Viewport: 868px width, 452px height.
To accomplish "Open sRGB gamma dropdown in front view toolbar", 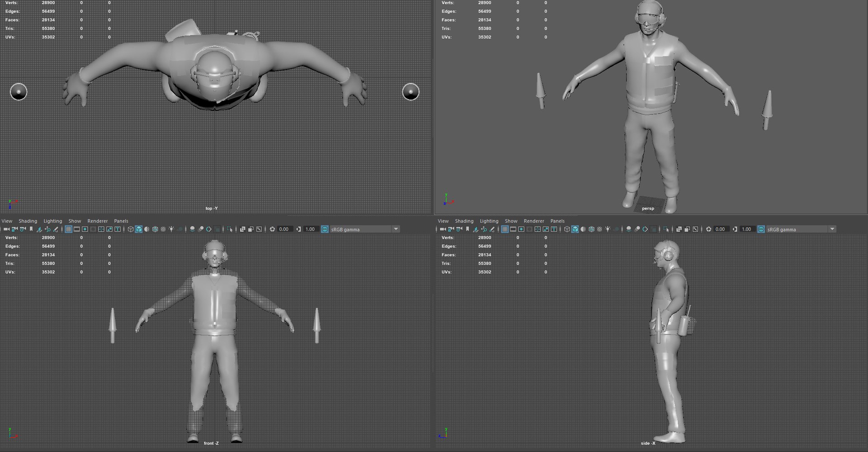I will tap(364, 229).
